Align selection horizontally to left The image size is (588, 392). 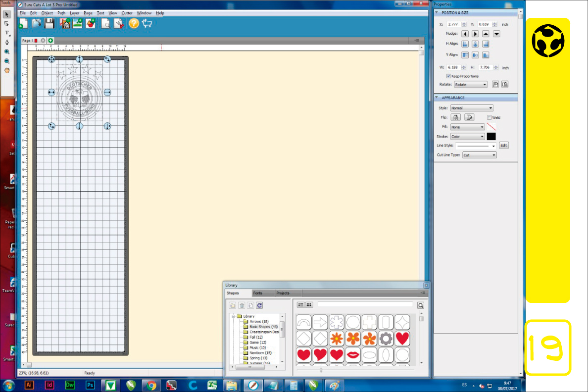pos(465,44)
